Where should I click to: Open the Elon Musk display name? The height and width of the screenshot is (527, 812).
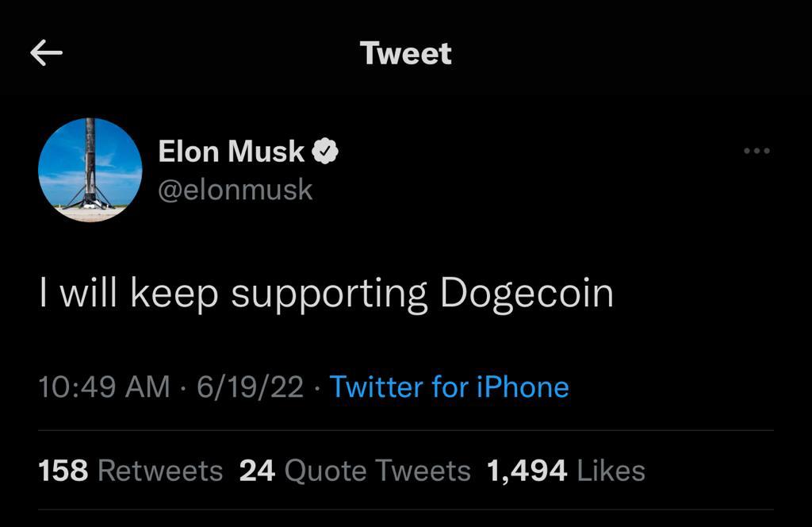click(x=231, y=151)
